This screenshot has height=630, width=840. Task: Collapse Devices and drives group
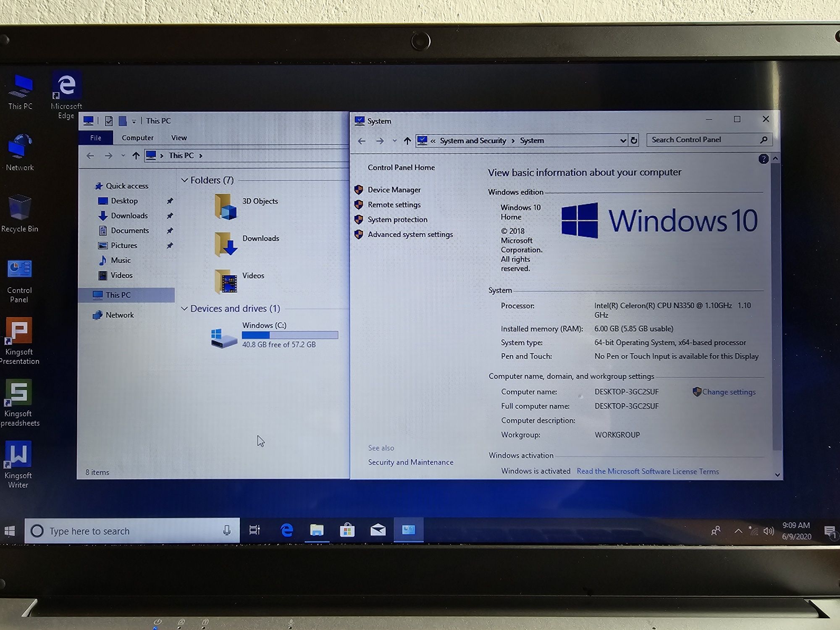(184, 309)
